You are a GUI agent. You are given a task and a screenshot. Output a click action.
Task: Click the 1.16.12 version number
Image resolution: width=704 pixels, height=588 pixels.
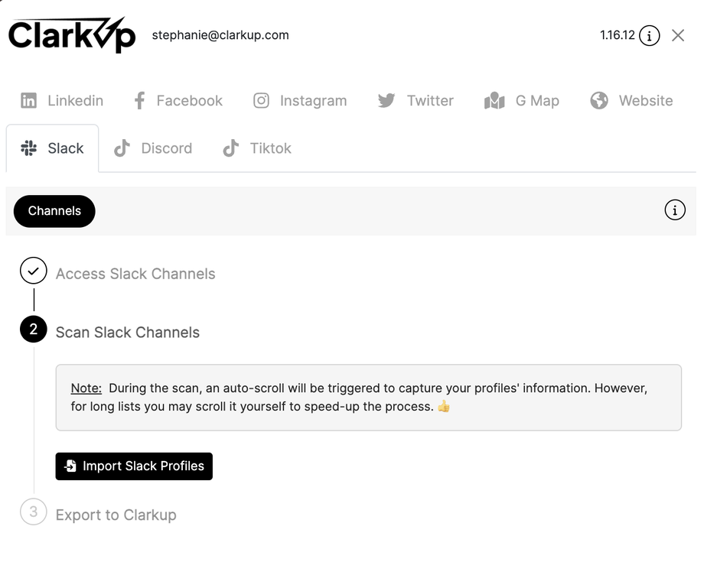point(618,35)
